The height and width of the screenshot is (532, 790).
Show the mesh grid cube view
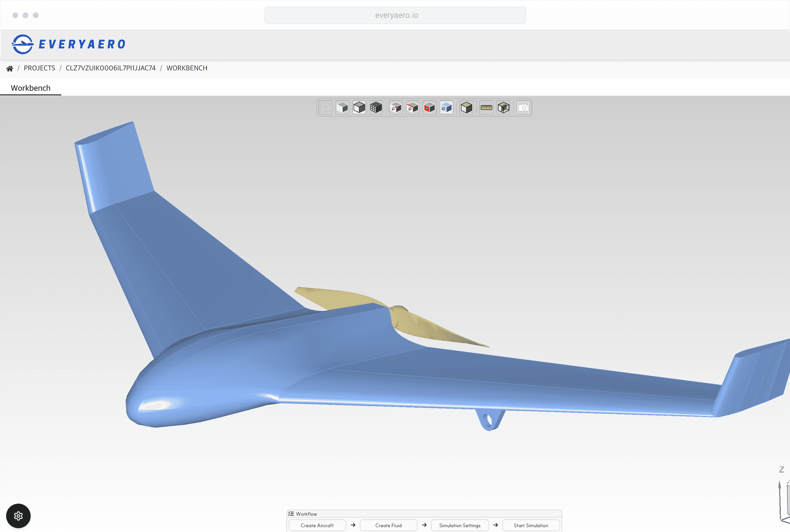point(376,108)
